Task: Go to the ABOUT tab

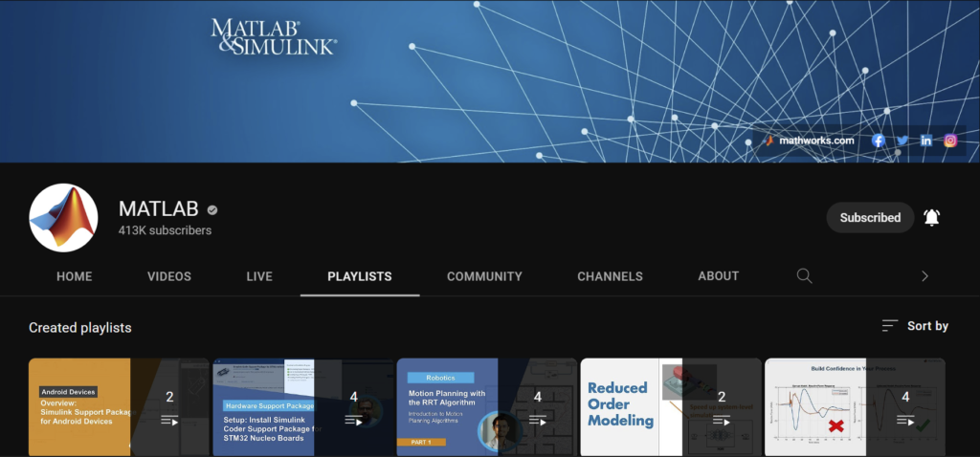Action: [718, 276]
